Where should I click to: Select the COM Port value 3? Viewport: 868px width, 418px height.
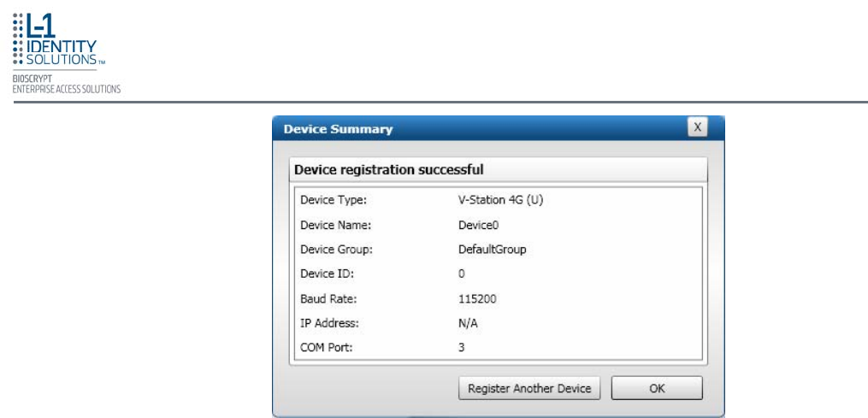click(x=462, y=348)
